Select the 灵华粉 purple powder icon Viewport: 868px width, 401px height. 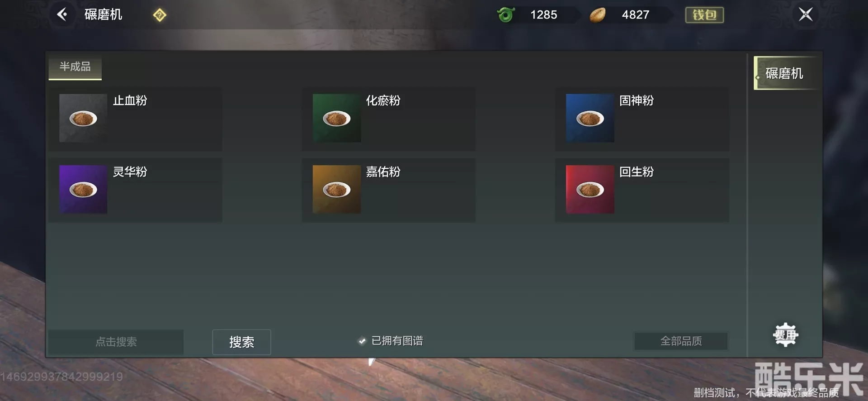[x=83, y=189]
